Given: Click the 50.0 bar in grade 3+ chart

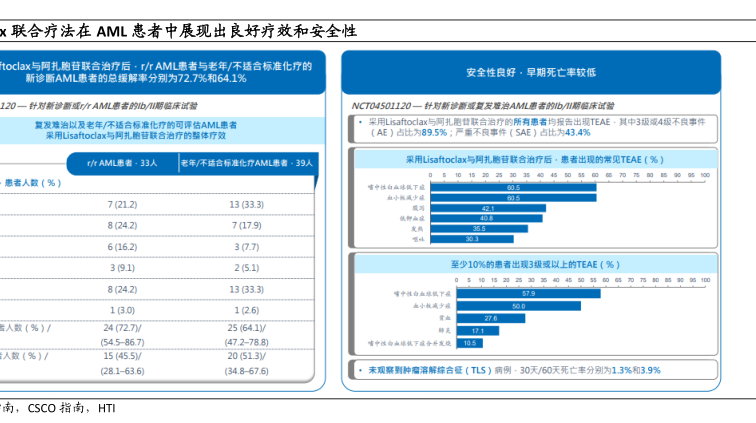Looking at the screenshot, I should pos(516,305).
